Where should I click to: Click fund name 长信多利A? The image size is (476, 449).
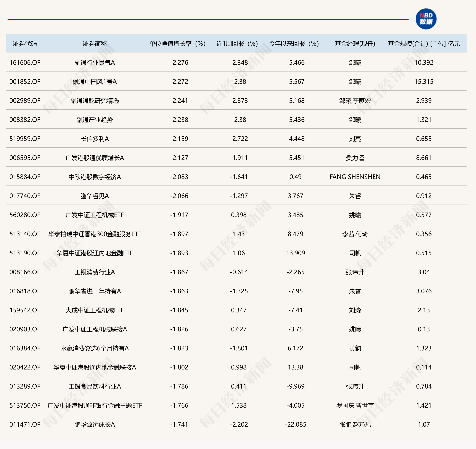pos(95,139)
